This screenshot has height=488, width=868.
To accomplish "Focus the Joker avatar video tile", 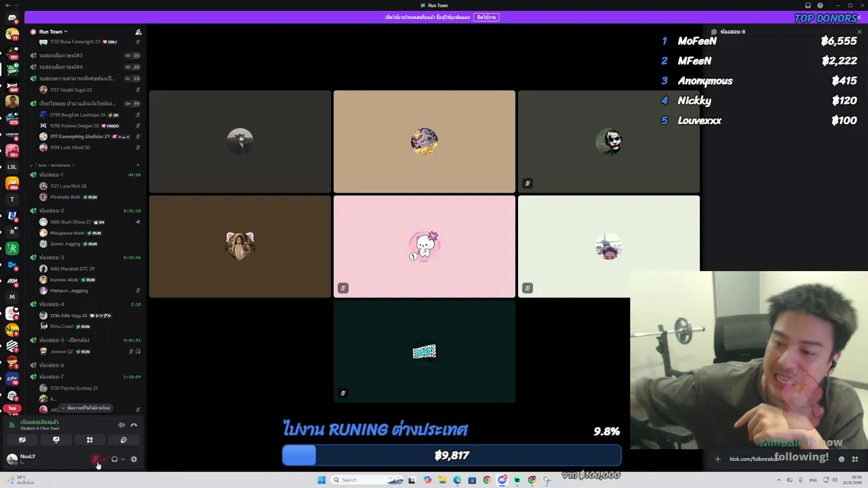I will click(608, 142).
